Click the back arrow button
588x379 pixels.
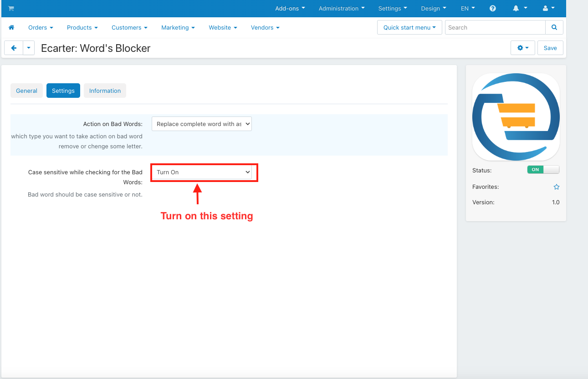pyautogui.click(x=14, y=48)
